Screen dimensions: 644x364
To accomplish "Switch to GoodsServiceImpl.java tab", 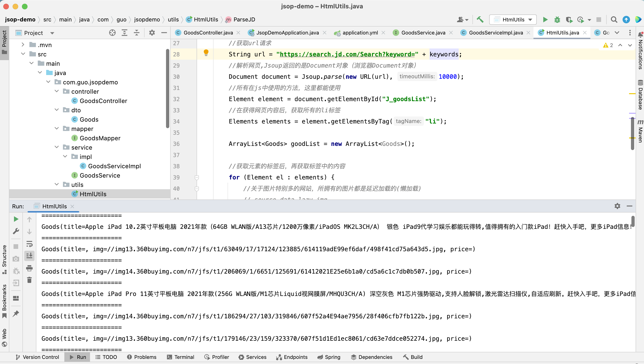I will point(496,32).
